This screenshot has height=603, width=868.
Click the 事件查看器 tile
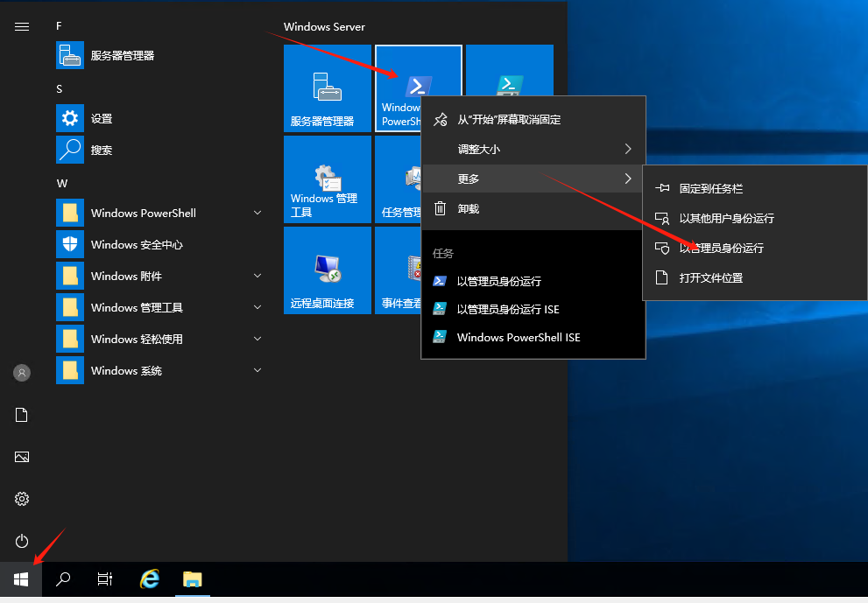point(398,270)
